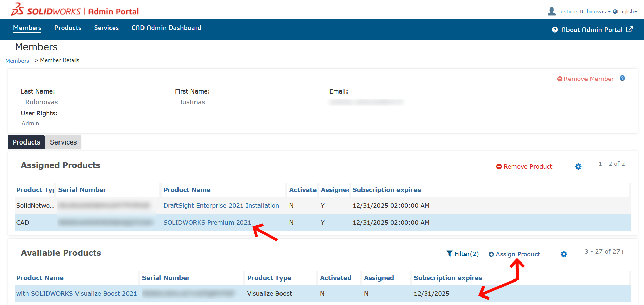Click the SOLIDWORKS logo in header
This screenshot has width=644, height=305.
click(74, 10)
